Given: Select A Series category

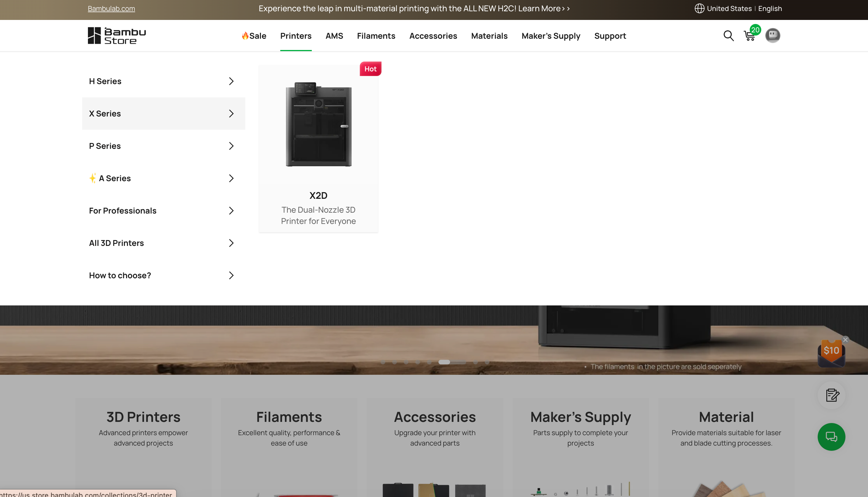Looking at the screenshot, I should [x=163, y=179].
